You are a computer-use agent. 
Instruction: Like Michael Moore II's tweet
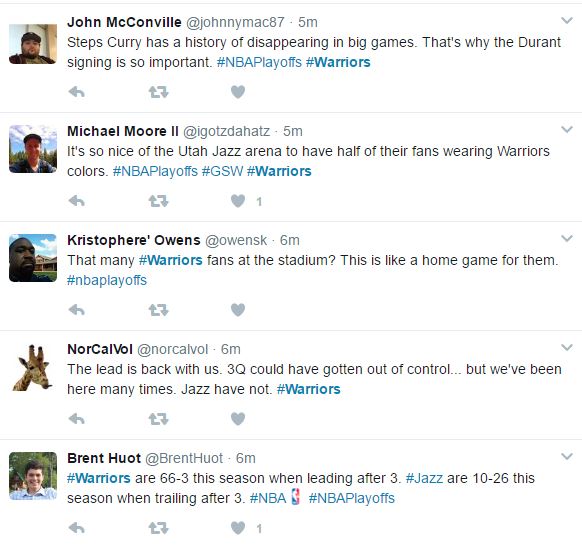coord(238,201)
